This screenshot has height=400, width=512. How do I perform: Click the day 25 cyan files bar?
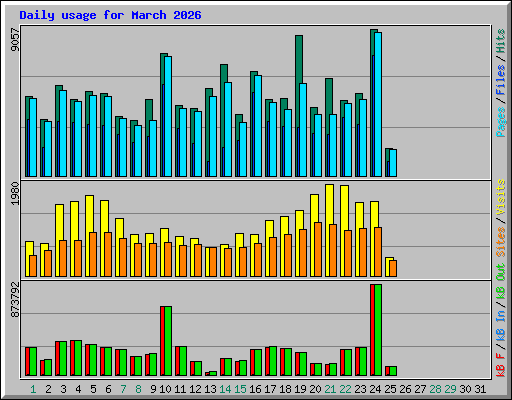393,163
